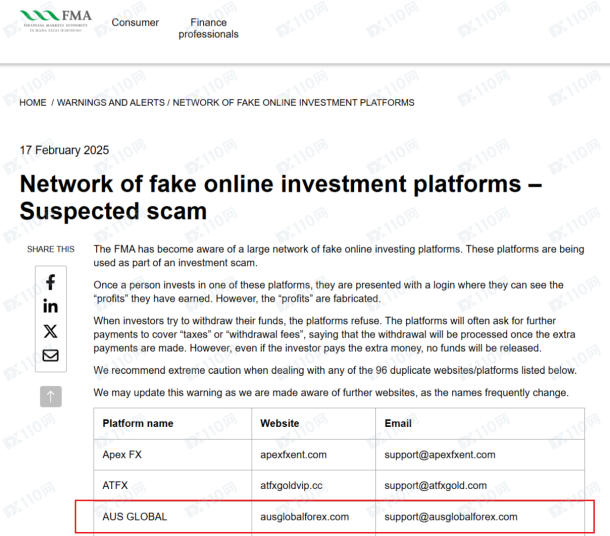The image size is (610, 536).
Task: Click the FMA logo in the header
Action: [x=56, y=21]
